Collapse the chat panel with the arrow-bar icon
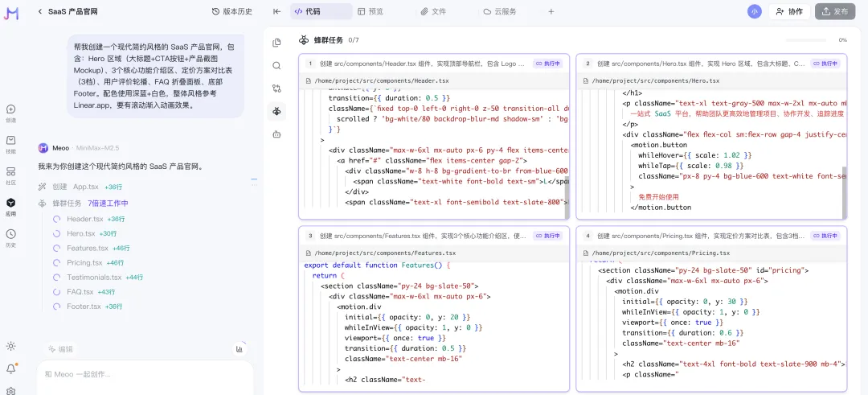The width and height of the screenshot is (868, 395). [277, 11]
